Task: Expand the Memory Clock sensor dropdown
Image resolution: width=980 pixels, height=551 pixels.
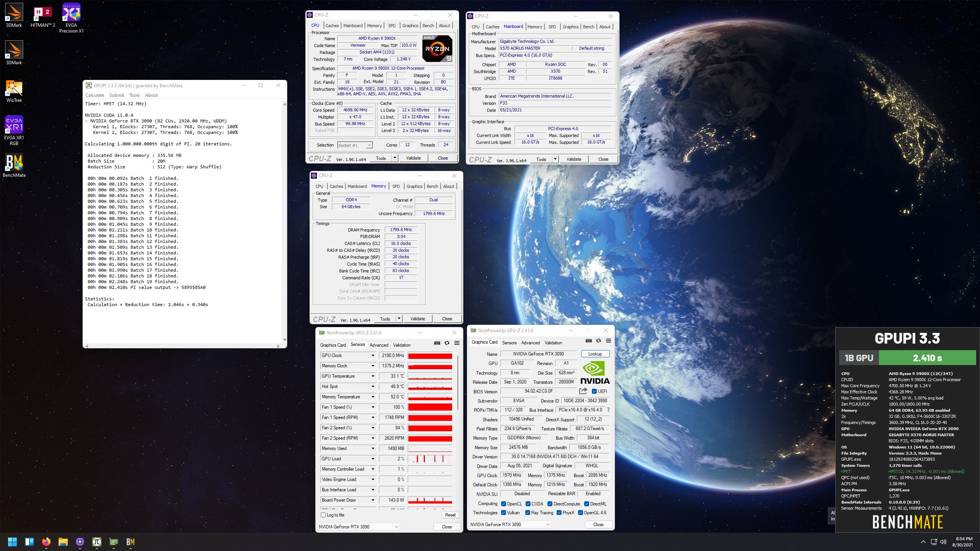Action: pos(373,366)
